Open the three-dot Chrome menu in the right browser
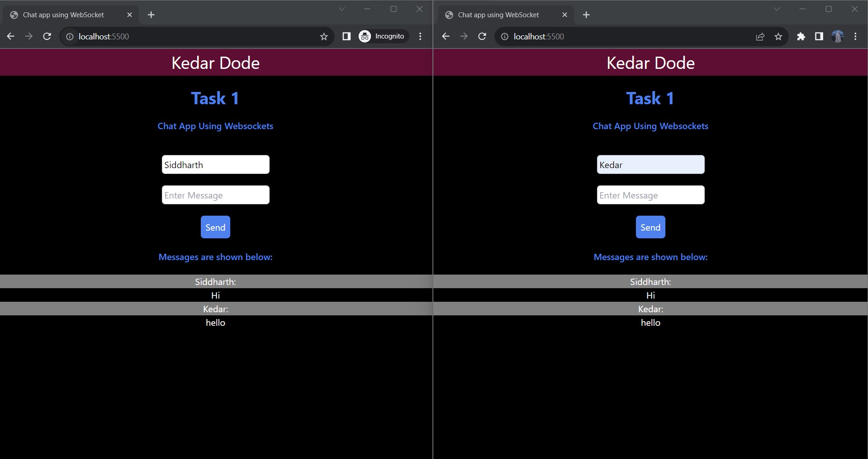 point(855,36)
